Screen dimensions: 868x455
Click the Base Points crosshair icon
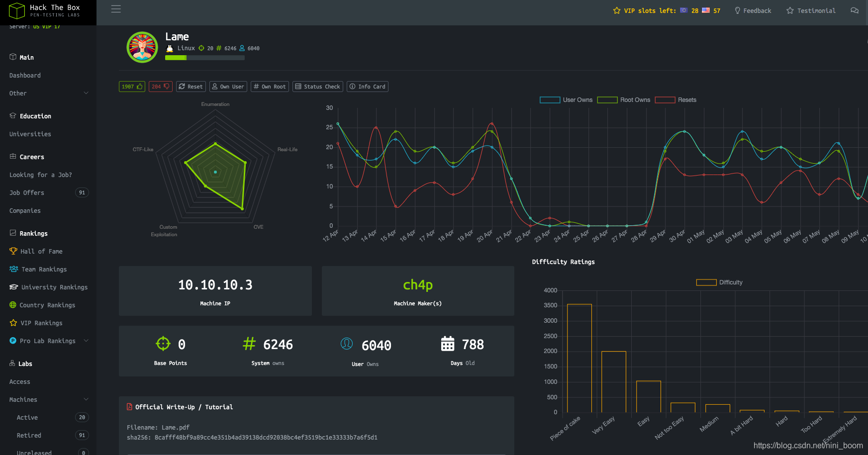point(163,344)
